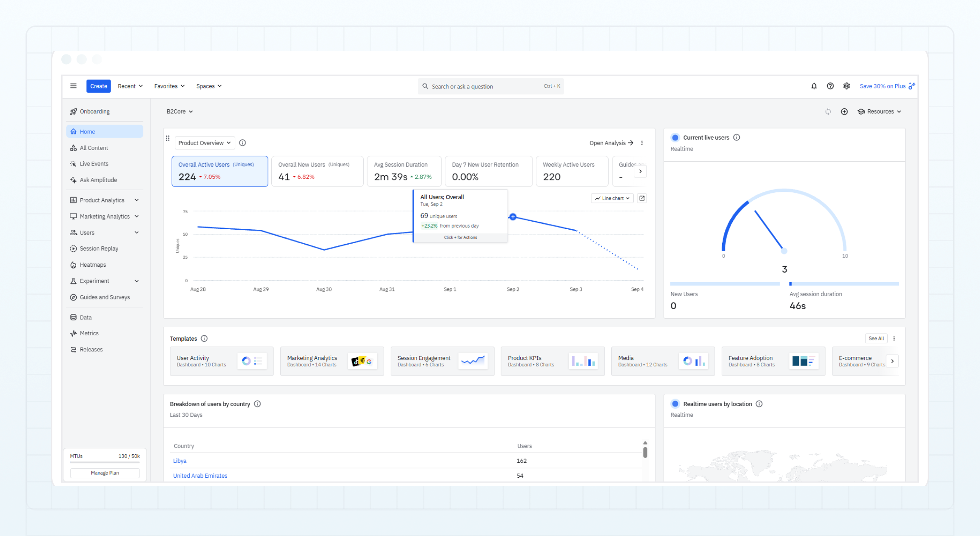
Task: Click the notifications bell icon
Action: pyautogui.click(x=814, y=86)
